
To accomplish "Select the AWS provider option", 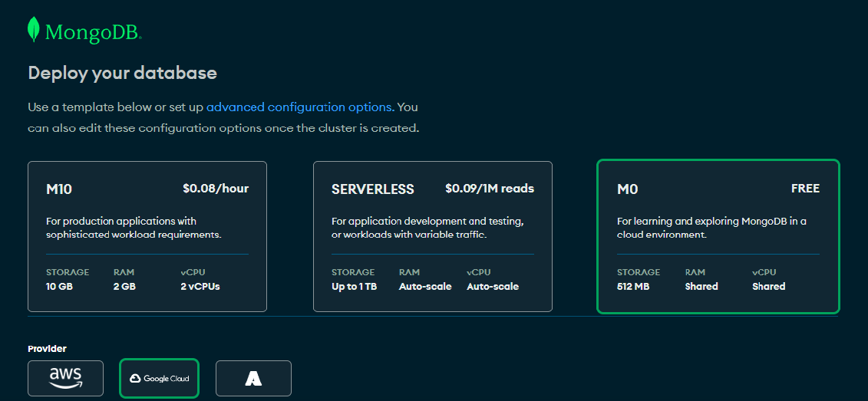I will click(65, 378).
